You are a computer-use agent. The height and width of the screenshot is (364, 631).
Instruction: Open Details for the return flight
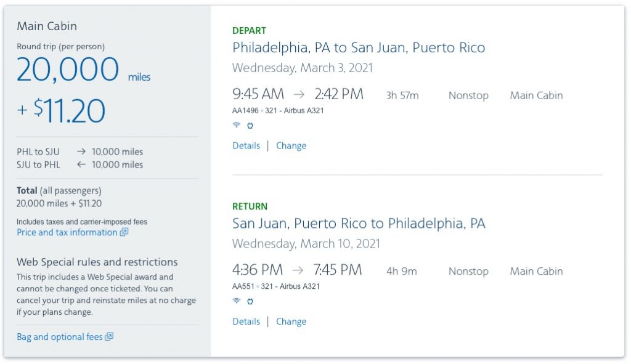246,322
